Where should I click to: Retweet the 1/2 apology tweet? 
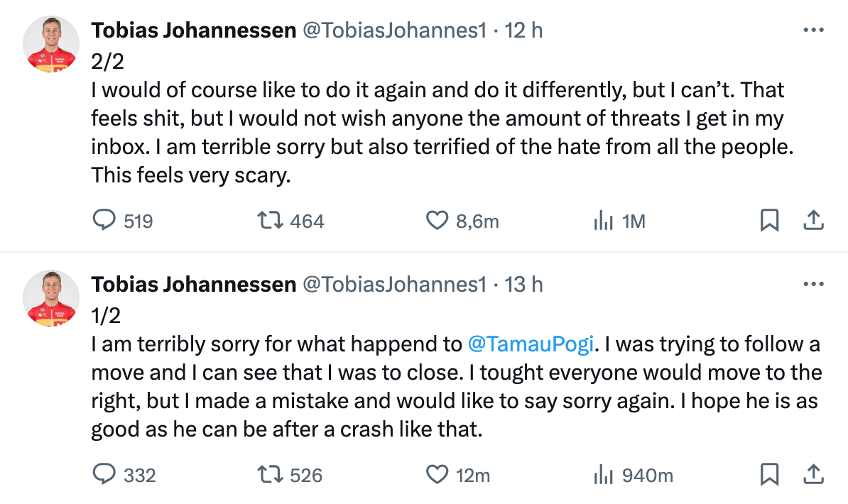pyautogui.click(x=270, y=474)
